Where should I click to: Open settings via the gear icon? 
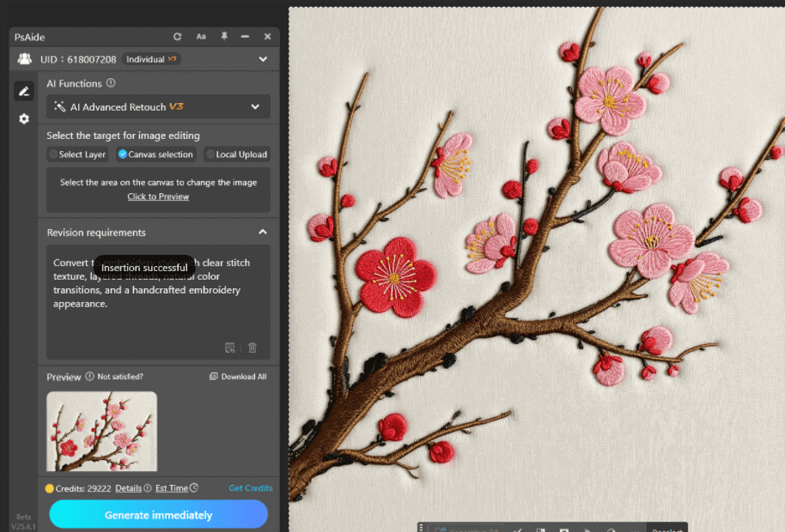click(x=24, y=118)
